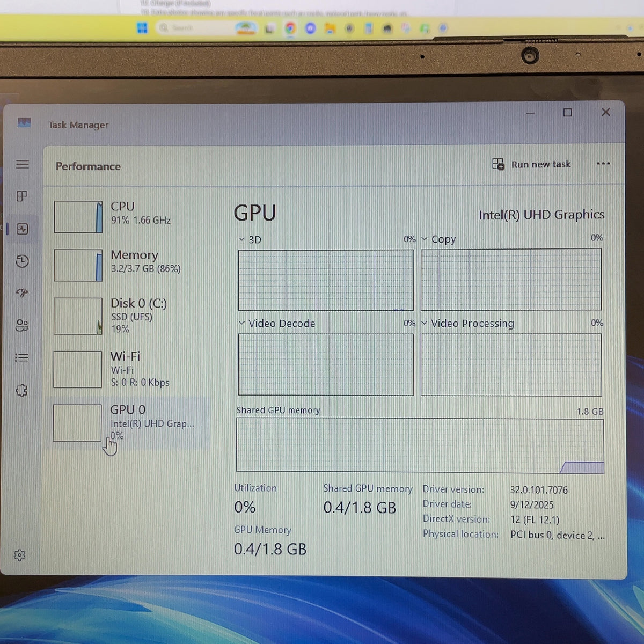Image resolution: width=644 pixels, height=644 pixels.
Task: Click the DirectX version value 12 (FL 12.1)
Action: pyautogui.click(x=535, y=520)
